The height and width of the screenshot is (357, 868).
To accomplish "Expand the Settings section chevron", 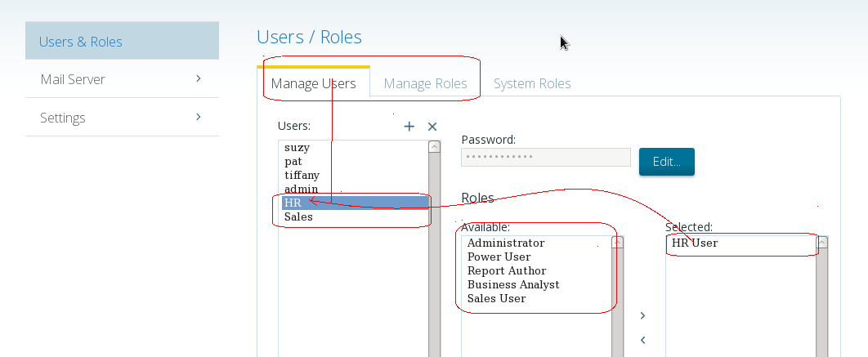I will 199,118.
